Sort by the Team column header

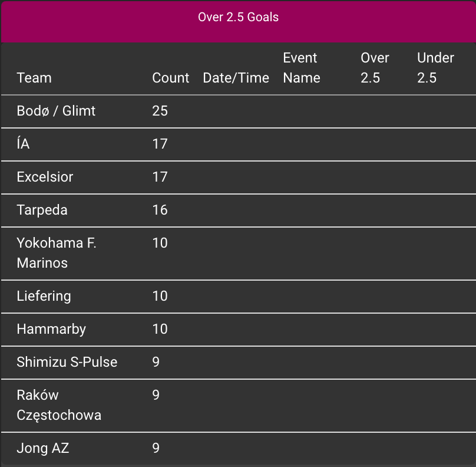point(34,78)
